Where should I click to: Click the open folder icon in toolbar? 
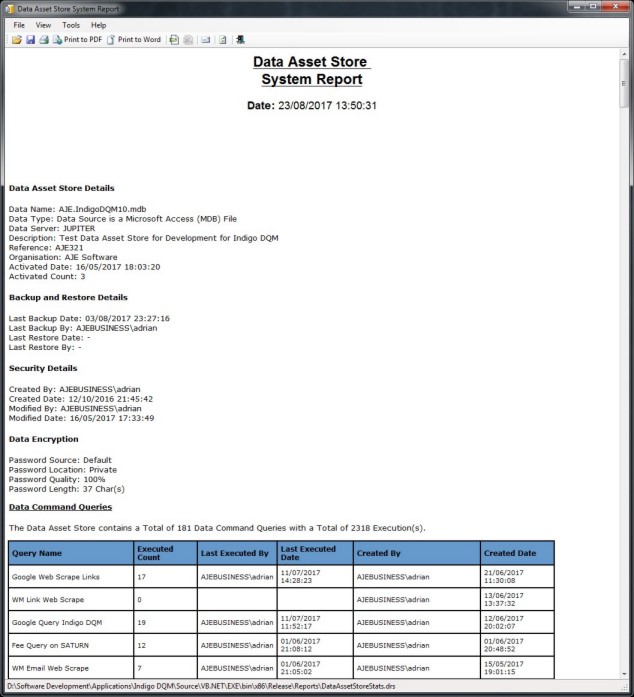[x=16, y=40]
